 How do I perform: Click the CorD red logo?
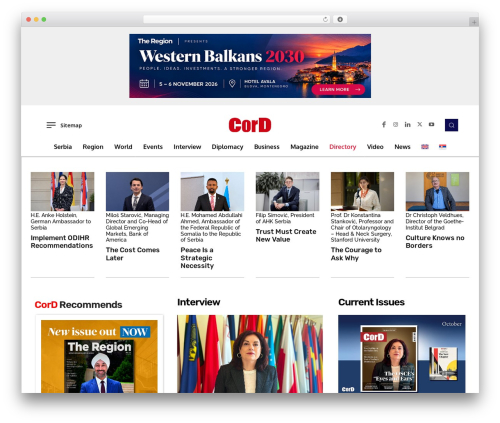tap(250, 125)
